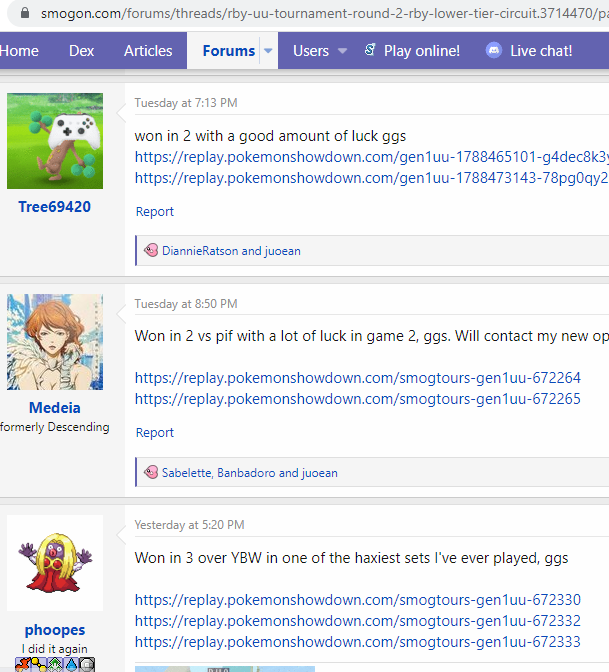View likes by Sabelette, Banbadoro and juoean
The height and width of the screenshot is (672, 609).
pyautogui.click(x=249, y=472)
